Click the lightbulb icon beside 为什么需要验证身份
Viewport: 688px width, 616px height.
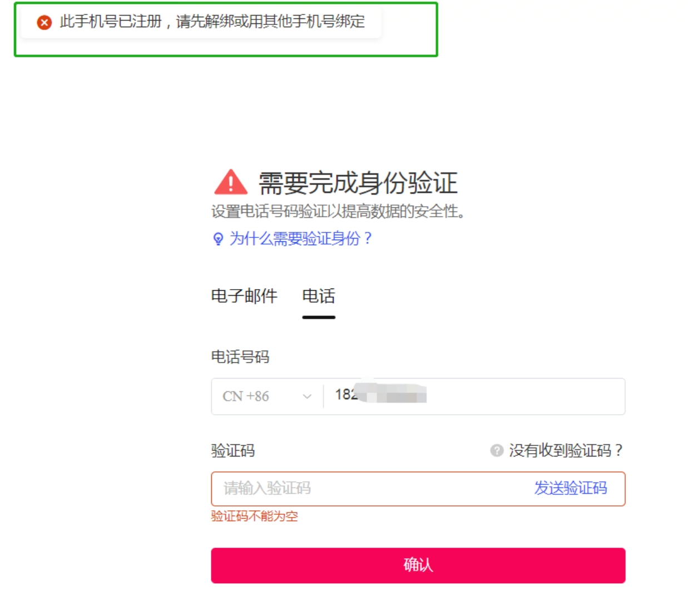pyautogui.click(x=218, y=239)
